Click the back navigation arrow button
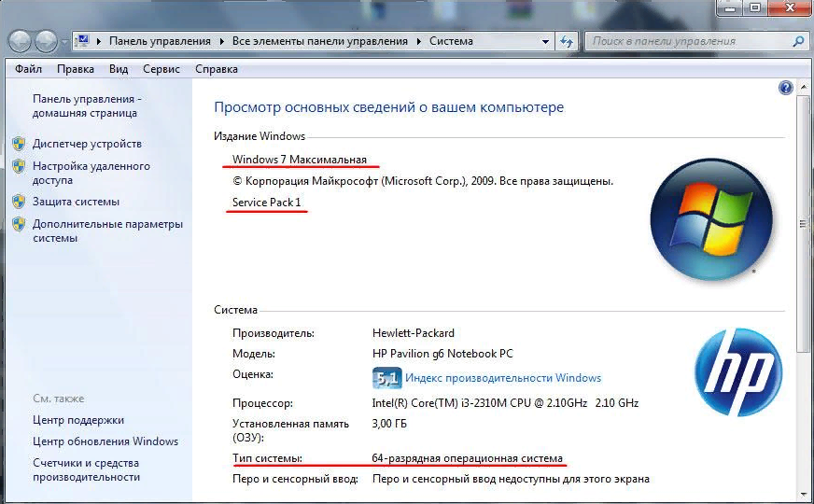Viewport: 814px width, 504px height. [x=21, y=42]
